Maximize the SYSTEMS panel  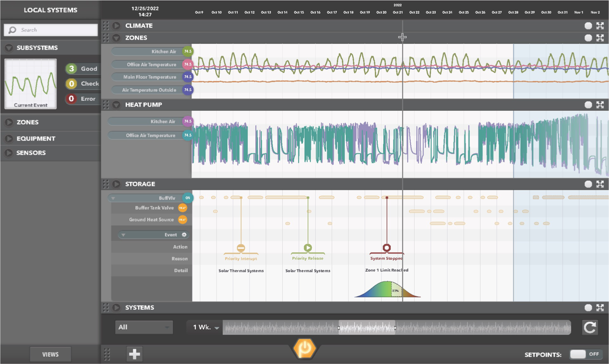coord(600,307)
